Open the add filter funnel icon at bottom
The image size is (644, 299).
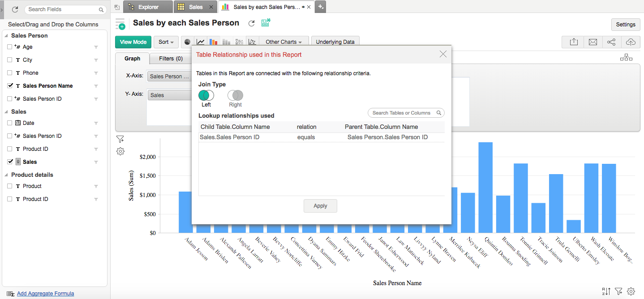click(x=618, y=291)
